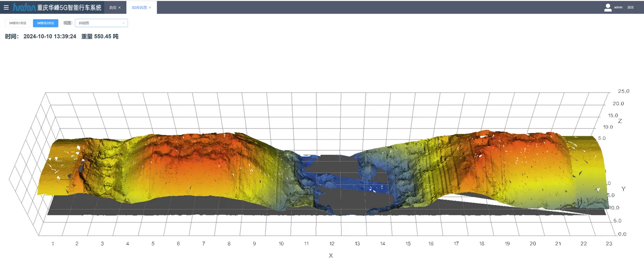
Task: Select the 3D库区图 tab
Action: click(139, 8)
